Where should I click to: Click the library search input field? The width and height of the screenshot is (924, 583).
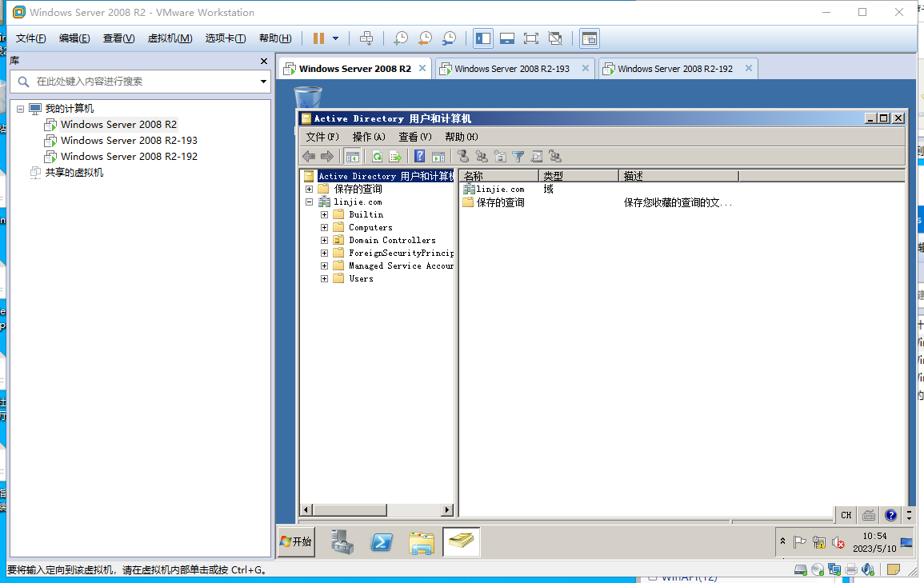coord(138,82)
